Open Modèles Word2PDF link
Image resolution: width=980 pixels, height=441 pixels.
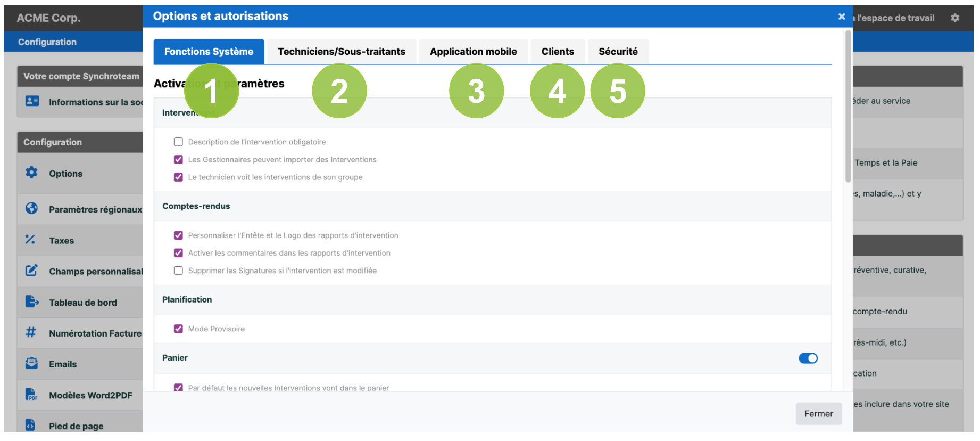[90, 395]
